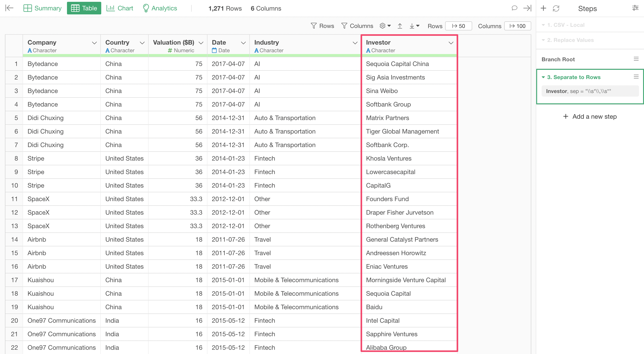Switch to the Chart tab

(120, 8)
